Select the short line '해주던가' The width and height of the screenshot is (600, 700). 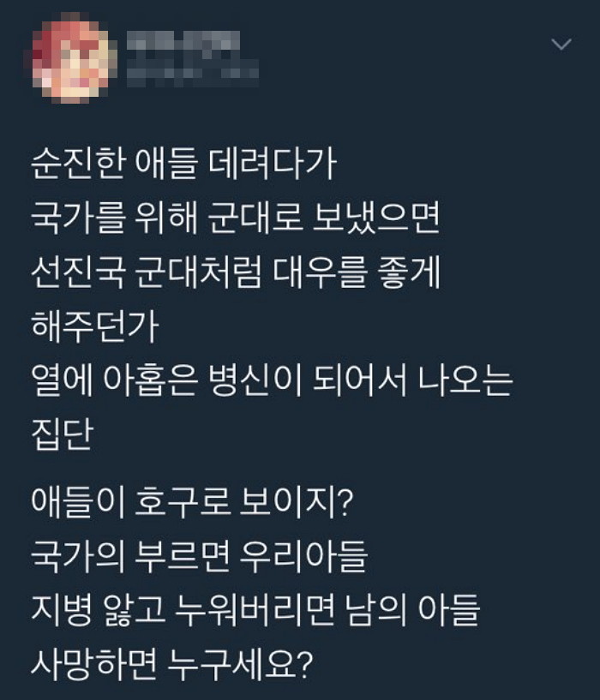click(94, 326)
